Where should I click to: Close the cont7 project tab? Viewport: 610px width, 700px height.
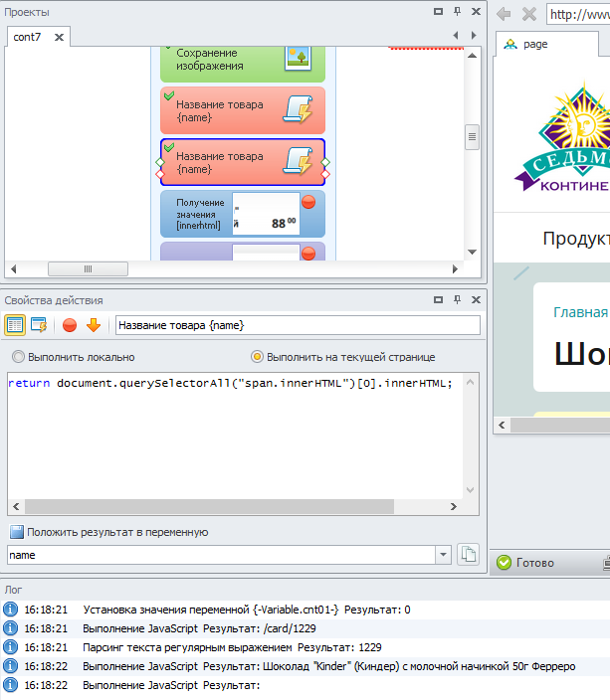[x=59, y=37]
